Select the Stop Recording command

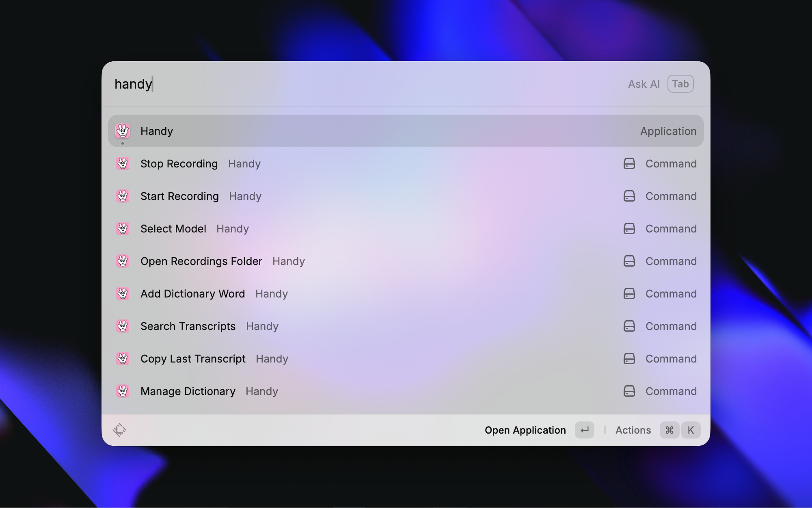[x=179, y=164]
